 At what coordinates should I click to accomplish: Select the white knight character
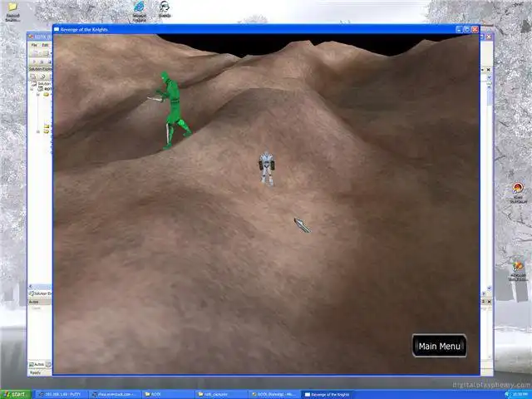[x=267, y=168]
